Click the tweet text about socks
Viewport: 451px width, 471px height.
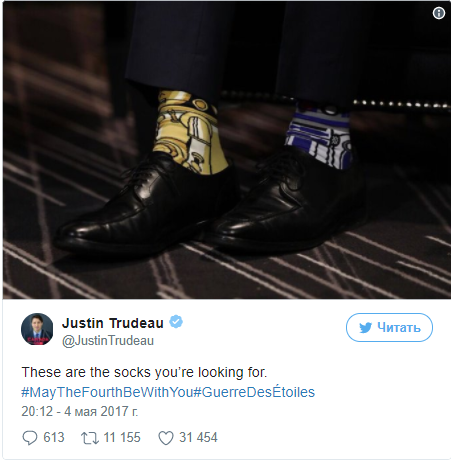(144, 372)
